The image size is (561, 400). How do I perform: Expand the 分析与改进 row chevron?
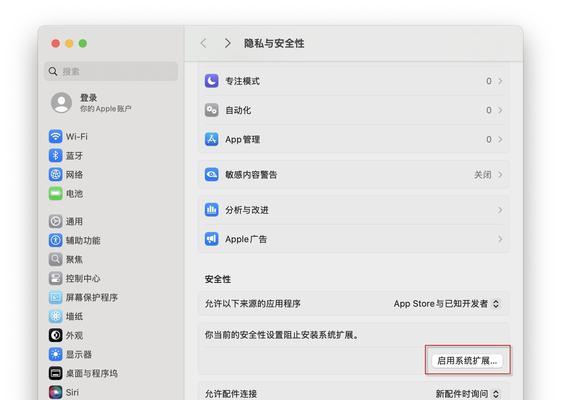click(500, 210)
